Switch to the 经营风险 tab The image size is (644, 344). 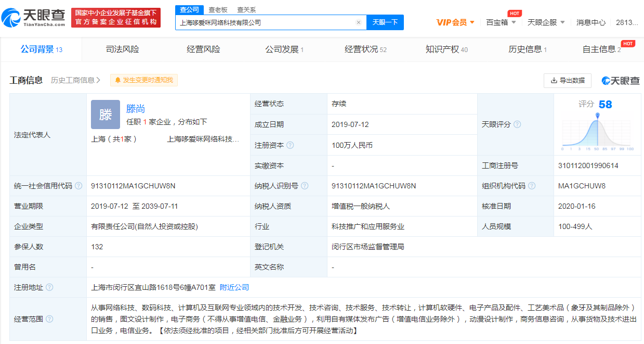pos(204,49)
